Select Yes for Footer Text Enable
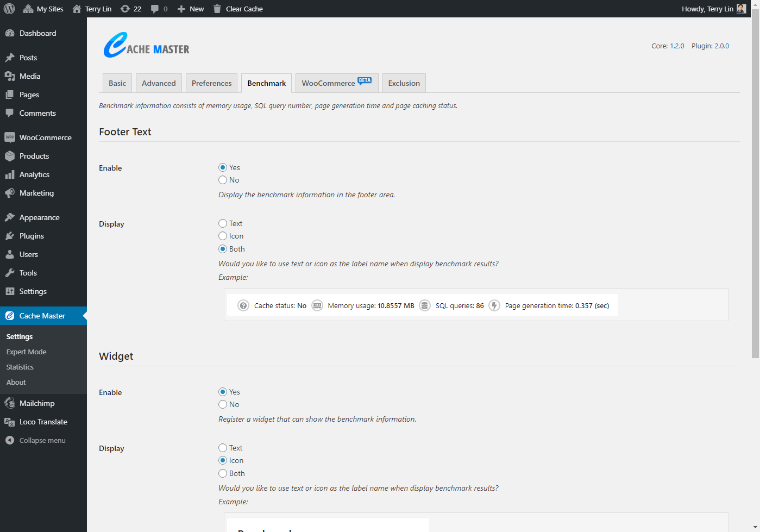 [x=223, y=167]
